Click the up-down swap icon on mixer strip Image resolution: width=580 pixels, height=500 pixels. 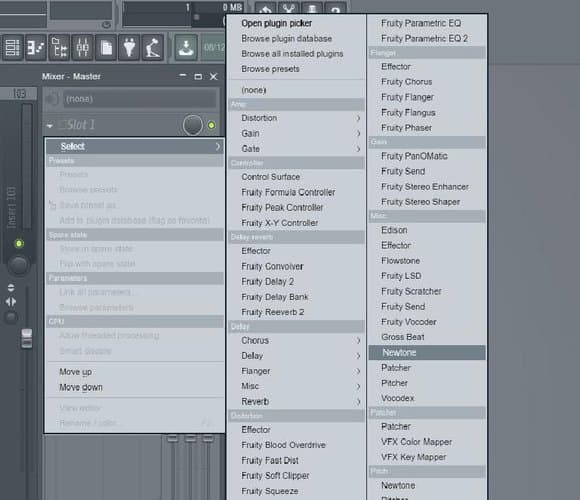[x=11, y=288]
